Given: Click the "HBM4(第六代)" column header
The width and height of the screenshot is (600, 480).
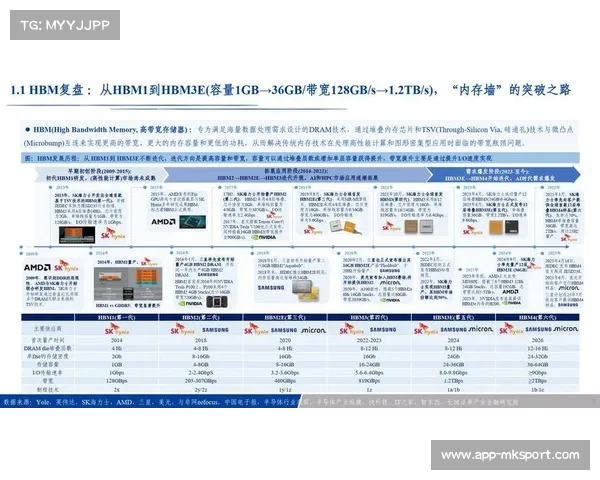Looking at the screenshot, I should 537,317.
